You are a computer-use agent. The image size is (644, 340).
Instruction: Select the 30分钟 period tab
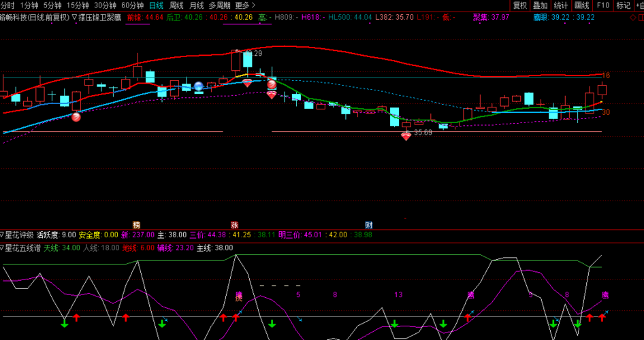coord(105,5)
